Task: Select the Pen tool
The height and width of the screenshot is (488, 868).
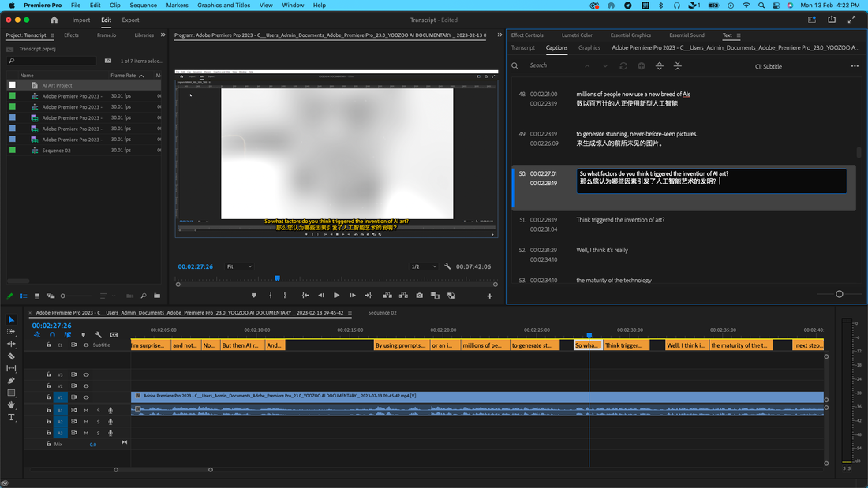Action: (11, 381)
